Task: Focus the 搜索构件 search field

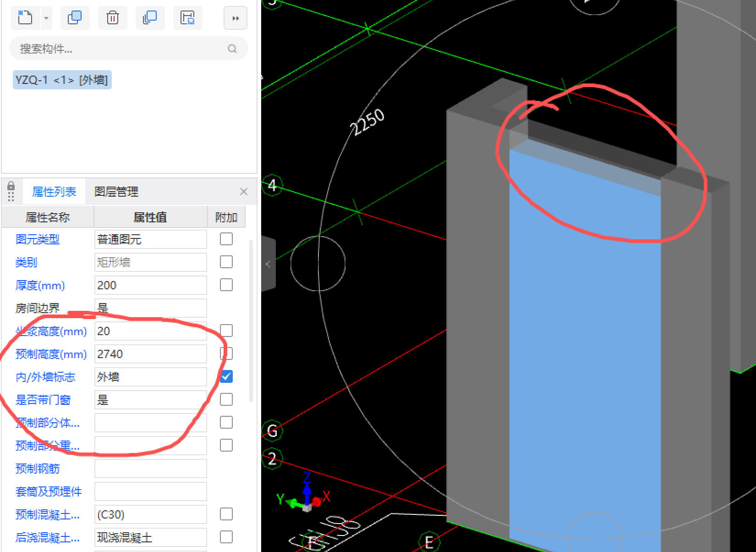Action: [x=129, y=49]
